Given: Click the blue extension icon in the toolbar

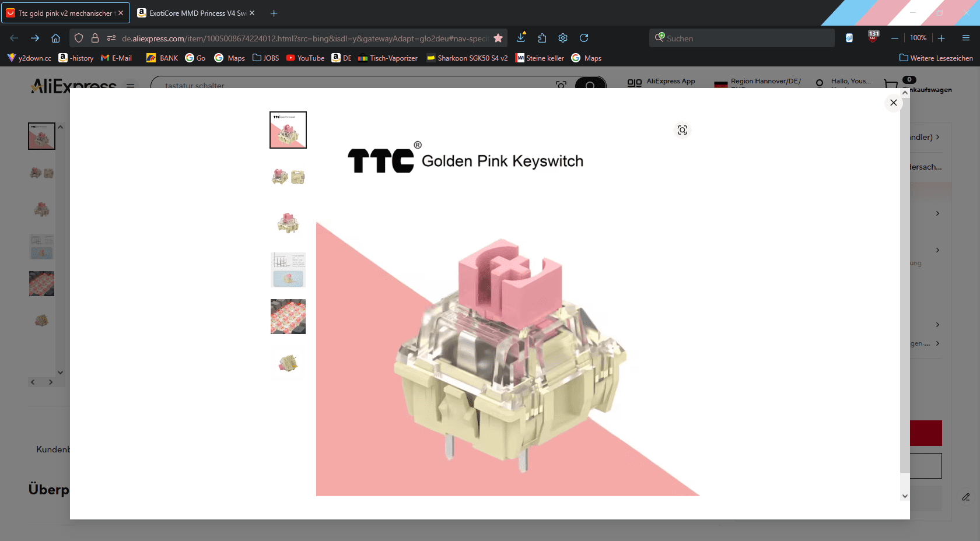Looking at the screenshot, I should (849, 38).
